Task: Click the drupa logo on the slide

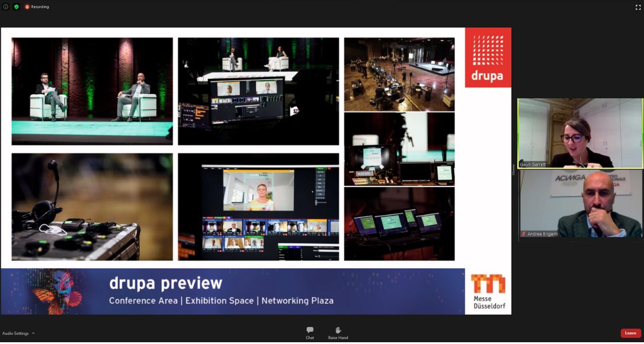Action: 488,57
